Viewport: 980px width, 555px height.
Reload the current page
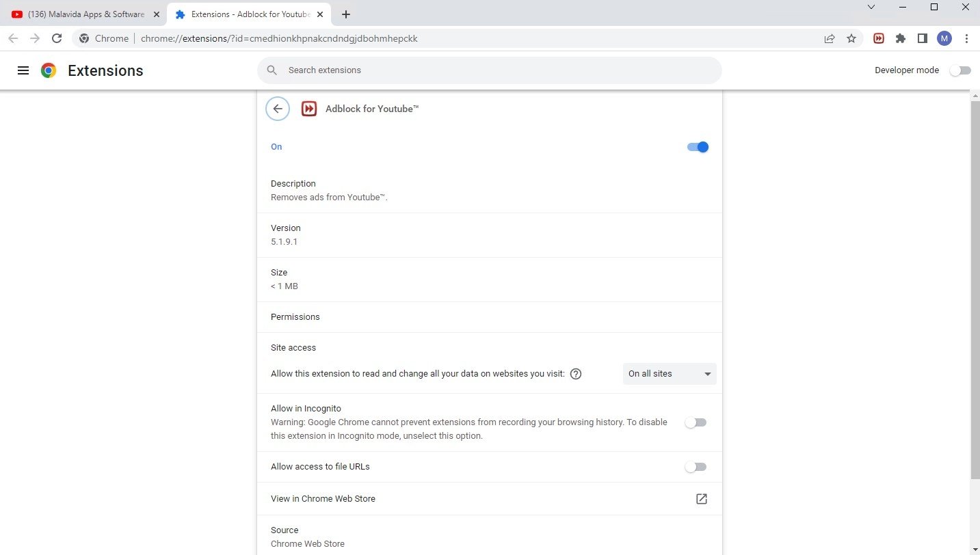pos(57,38)
